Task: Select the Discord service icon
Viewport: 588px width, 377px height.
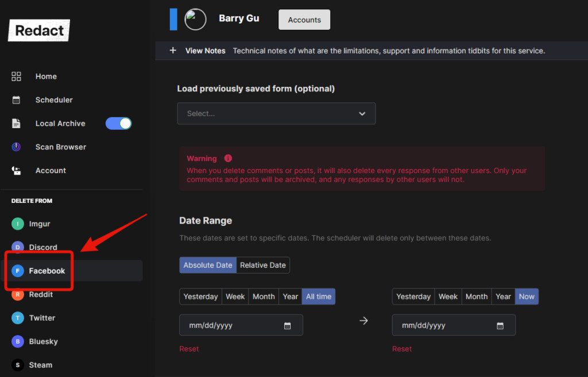Action: (x=18, y=247)
